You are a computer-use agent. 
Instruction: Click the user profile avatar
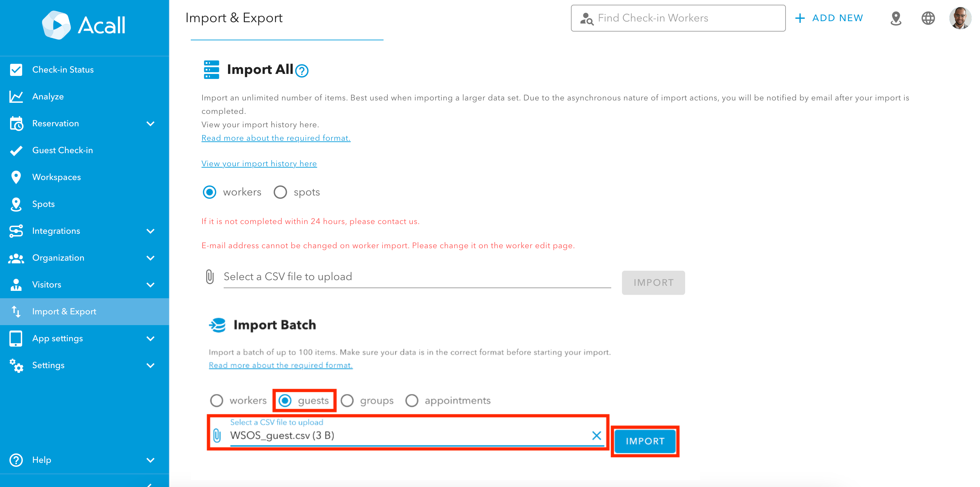pyautogui.click(x=960, y=18)
